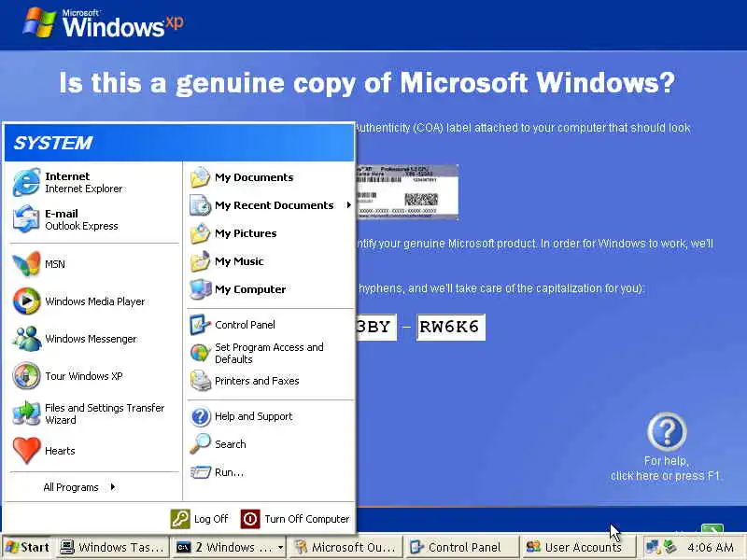Open the My Computer monitor icon

click(x=200, y=289)
